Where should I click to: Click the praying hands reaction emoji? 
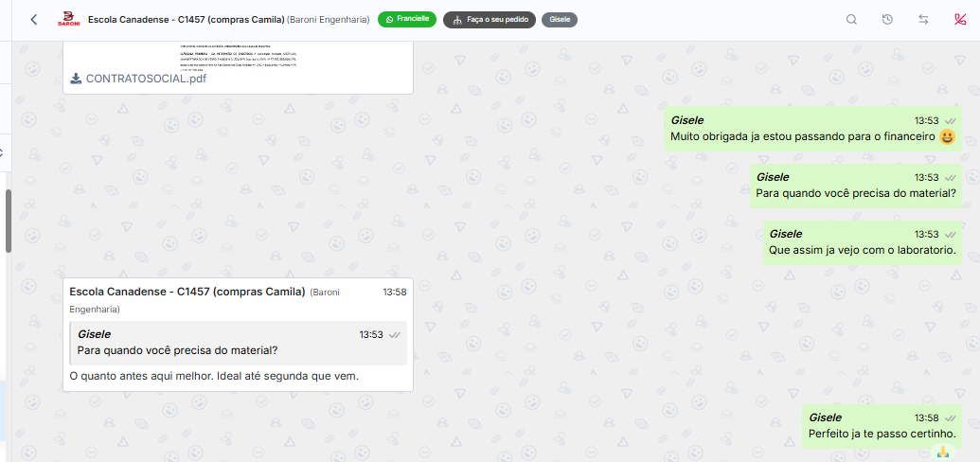tap(943, 452)
